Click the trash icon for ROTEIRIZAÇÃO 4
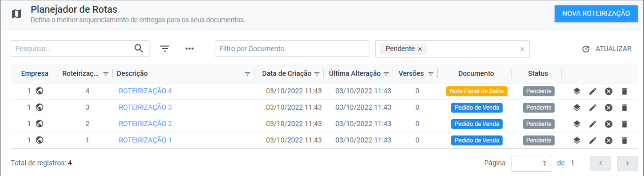644x176 pixels. 625,91
